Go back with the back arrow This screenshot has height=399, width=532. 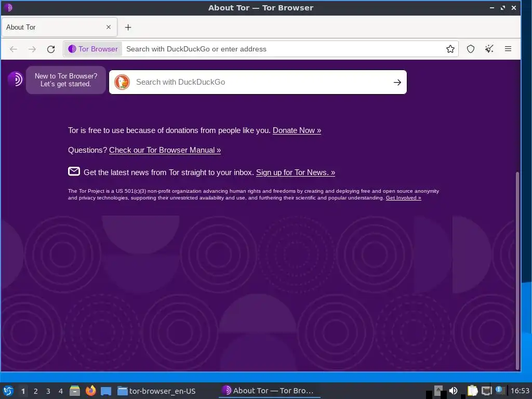coord(13,49)
